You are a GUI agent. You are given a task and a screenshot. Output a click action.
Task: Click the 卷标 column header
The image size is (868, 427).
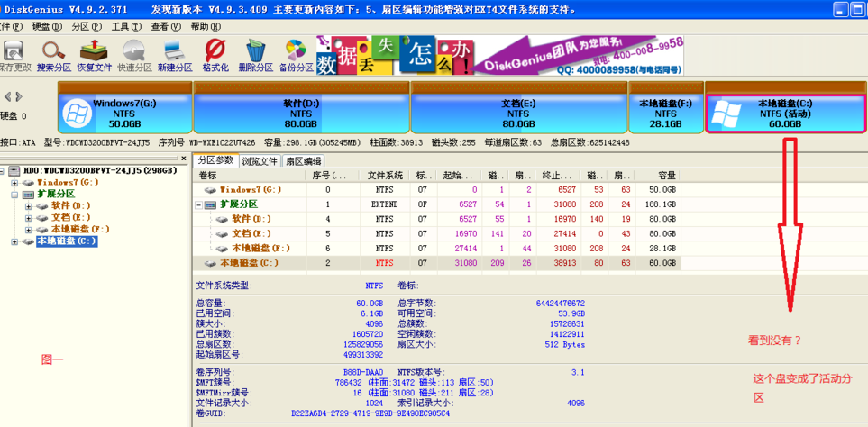[250, 176]
